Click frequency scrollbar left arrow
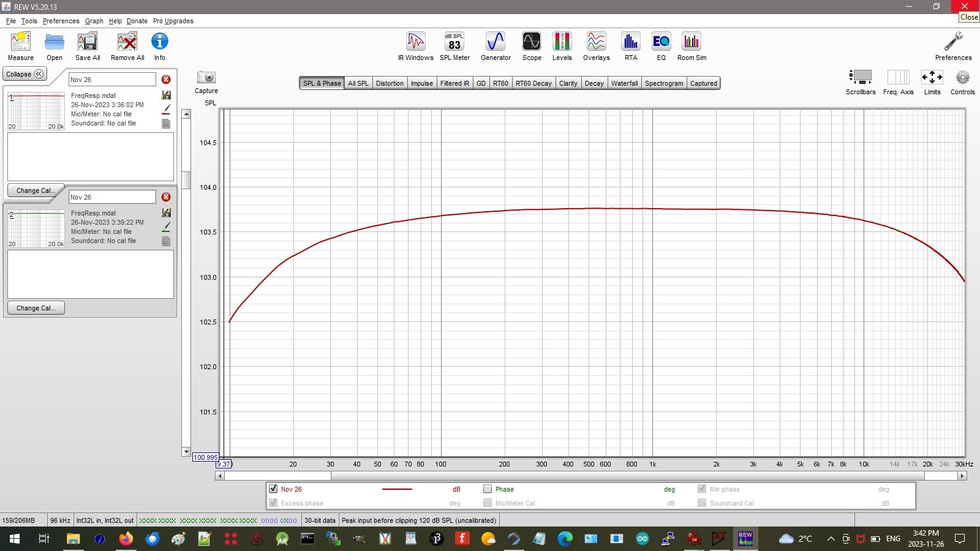The width and height of the screenshot is (980, 551). coord(220,476)
